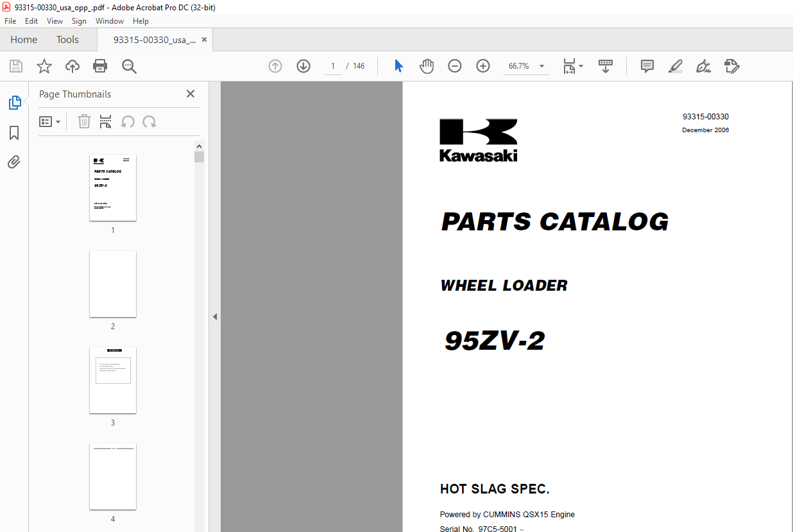The width and height of the screenshot is (793, 532).
Task: Open the Edit menu
Action: (x=31, y=21)
